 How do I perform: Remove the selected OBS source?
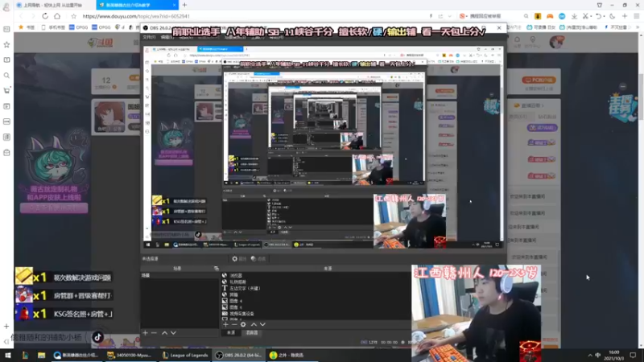tap(234, 324)
